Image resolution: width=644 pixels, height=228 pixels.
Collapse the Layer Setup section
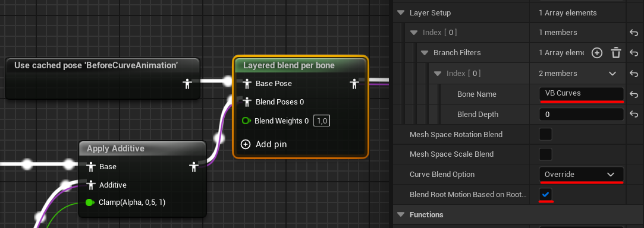[401, 12]
